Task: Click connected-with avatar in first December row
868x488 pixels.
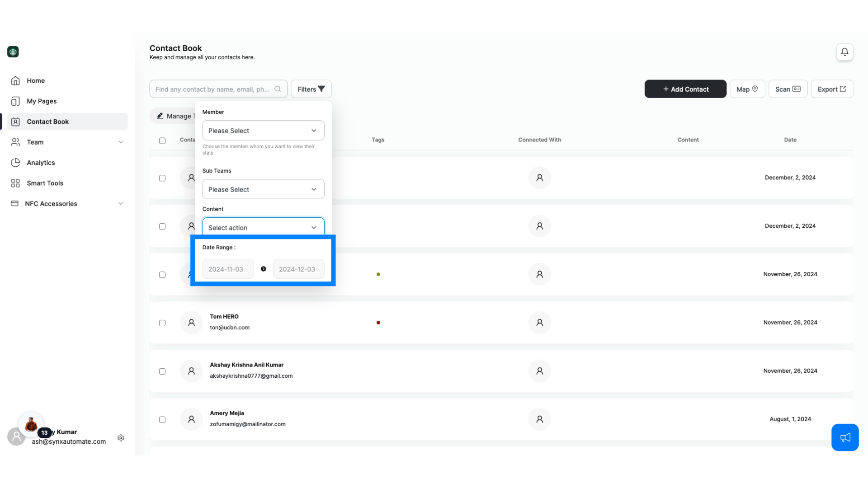Action: click(539, 178)
